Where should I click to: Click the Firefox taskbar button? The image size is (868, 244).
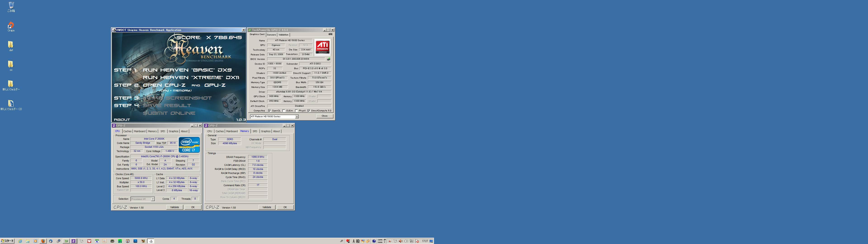(x=43, y=241)
